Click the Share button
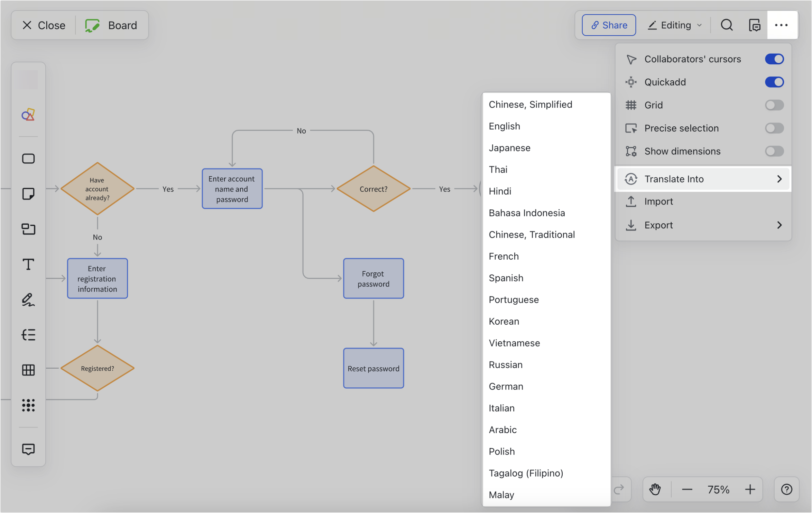Screen dimensions: 812x513 pos(609,25)
